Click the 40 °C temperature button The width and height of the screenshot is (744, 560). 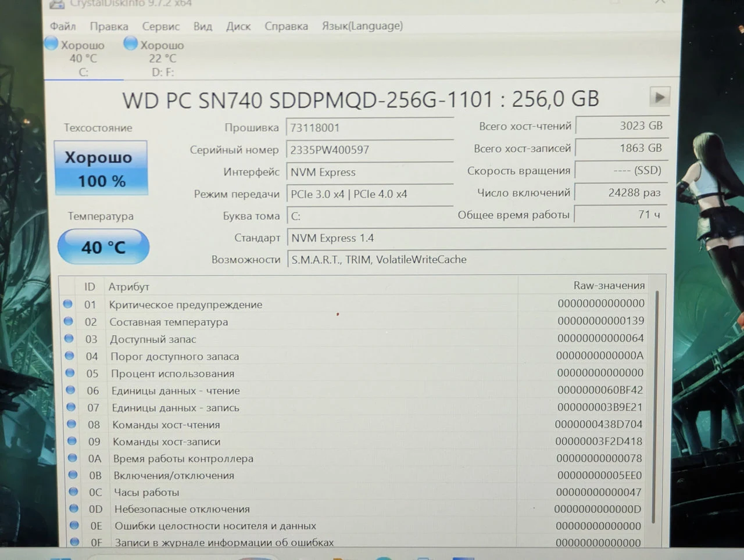click(x=103, y=247)
